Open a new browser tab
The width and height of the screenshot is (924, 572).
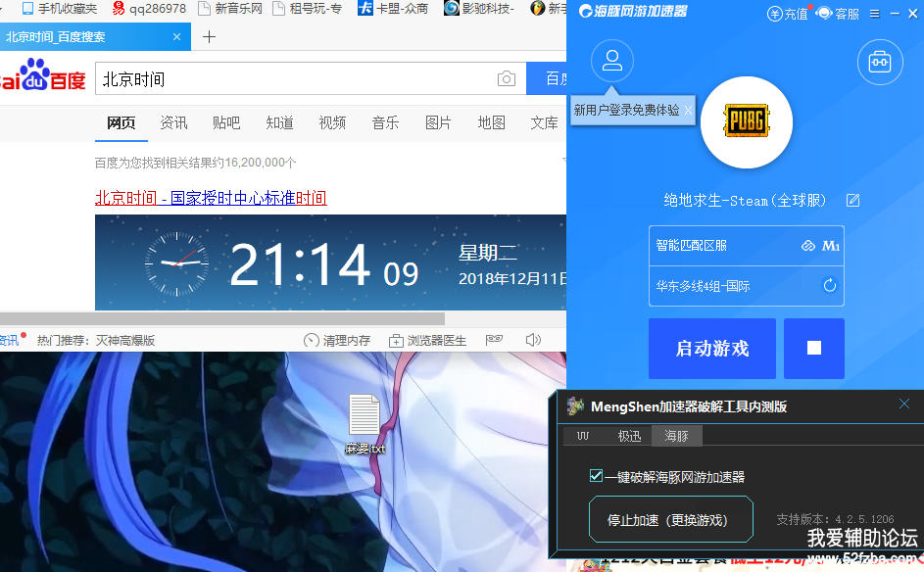coord(209,37)
